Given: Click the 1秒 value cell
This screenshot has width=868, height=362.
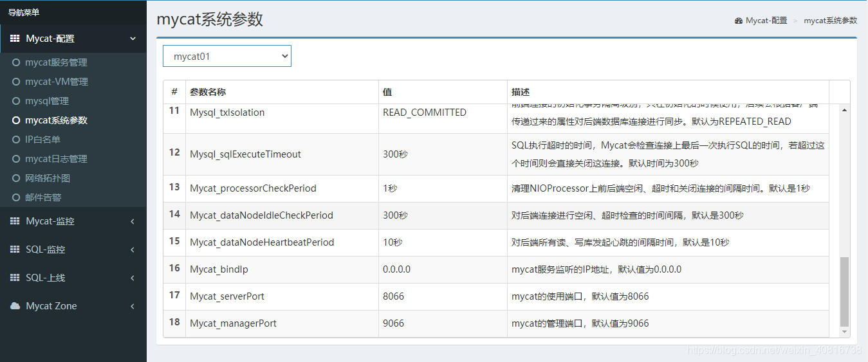Looking at the screenshot, I should 443,188.
